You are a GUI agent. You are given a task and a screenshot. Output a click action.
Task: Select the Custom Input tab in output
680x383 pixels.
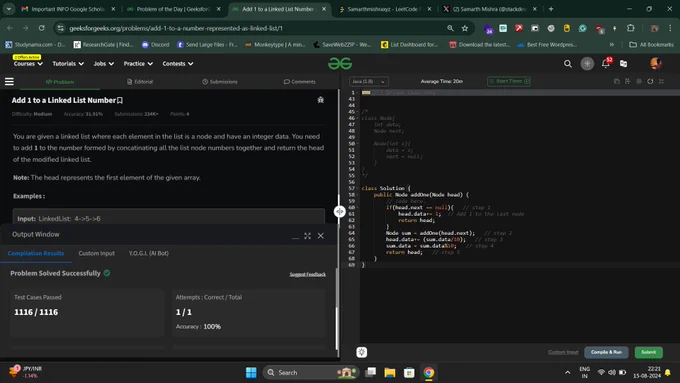coord(97,253)
